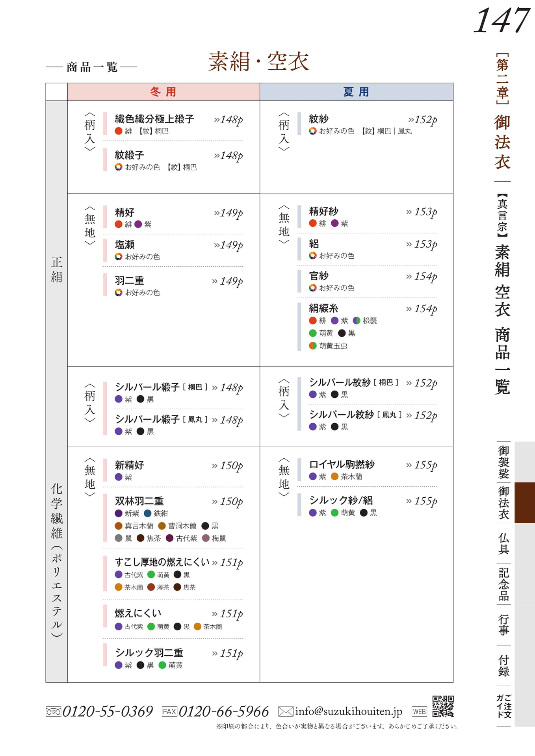Select the red 緋 dot under 精好
Image resolution: width=535 pixels, height=756 pixels.
click(119, 224)
